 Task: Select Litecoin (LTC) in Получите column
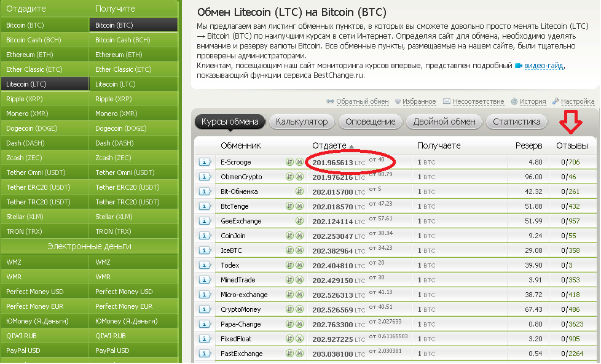click(134, 84)
